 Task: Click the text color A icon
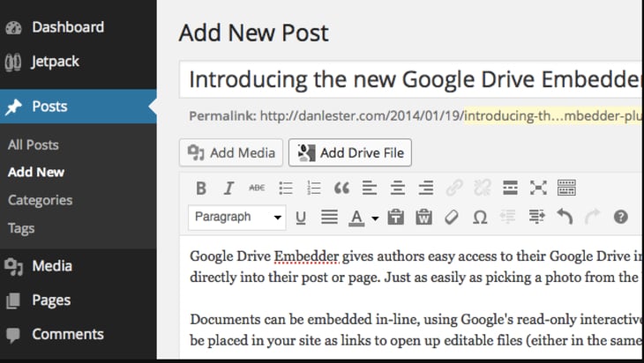[356, 218]
